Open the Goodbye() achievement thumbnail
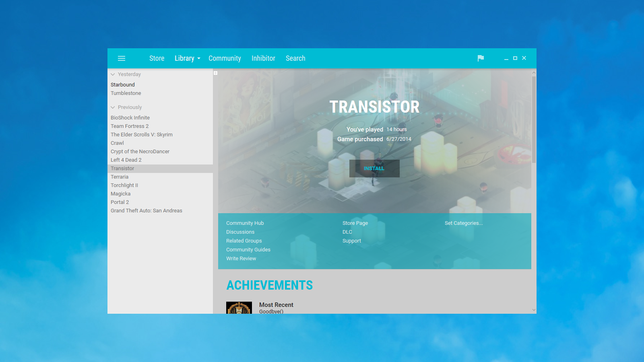 [x=239, y=308]
